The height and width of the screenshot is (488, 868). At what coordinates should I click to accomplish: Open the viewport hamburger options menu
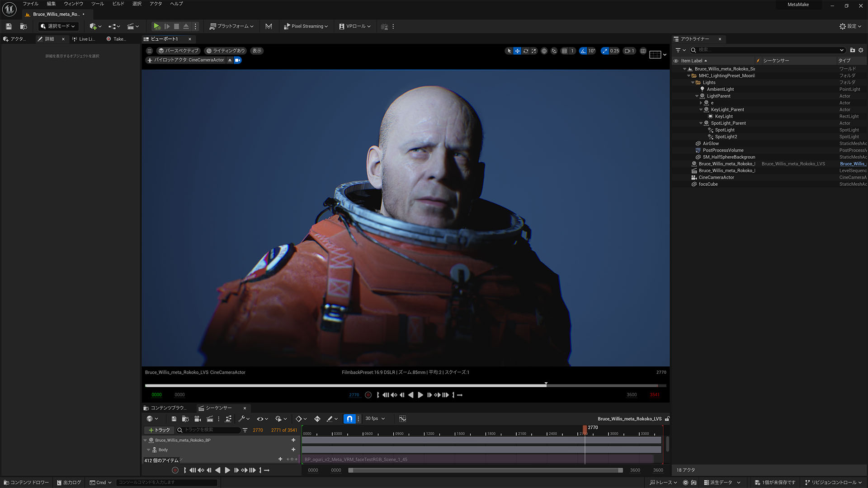coord(149,51)
